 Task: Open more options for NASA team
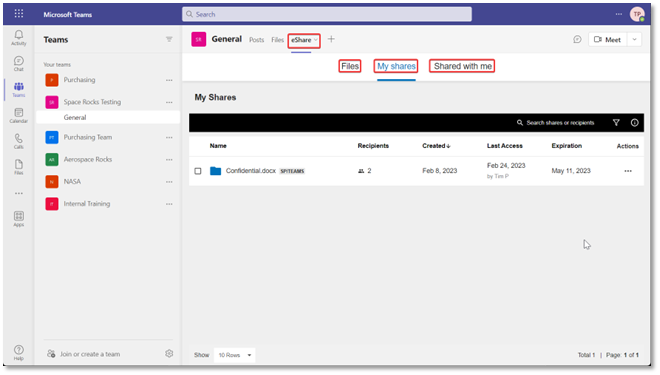169,182
